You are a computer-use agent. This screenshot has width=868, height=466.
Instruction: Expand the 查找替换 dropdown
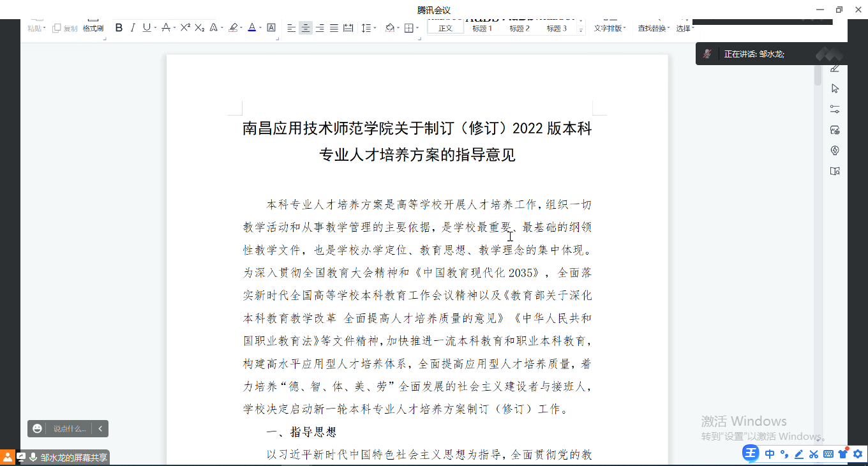tap(654, 28)
